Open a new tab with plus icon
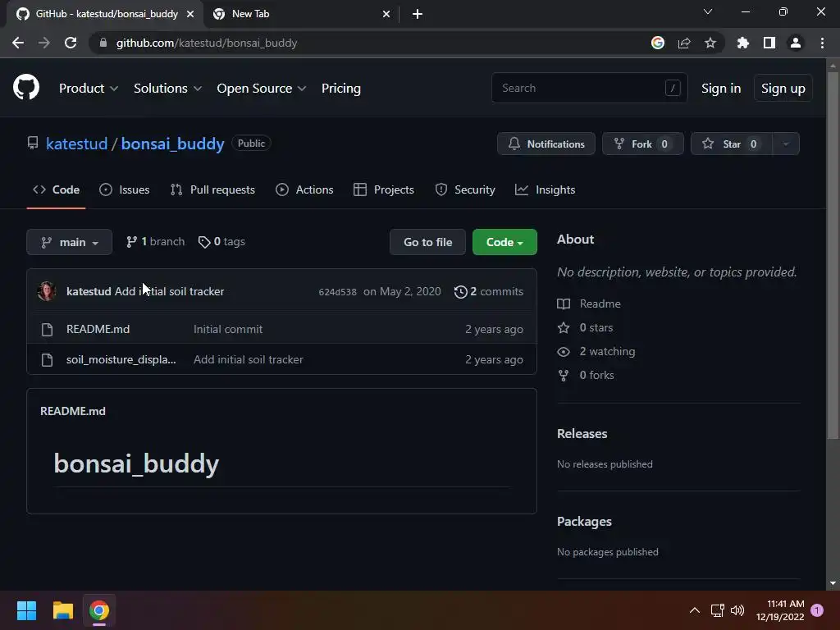 (x=418, y=14)
